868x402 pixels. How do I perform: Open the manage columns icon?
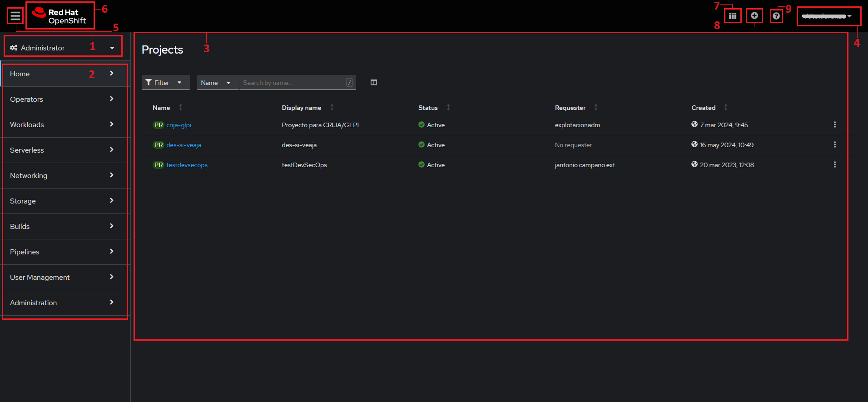374,82
